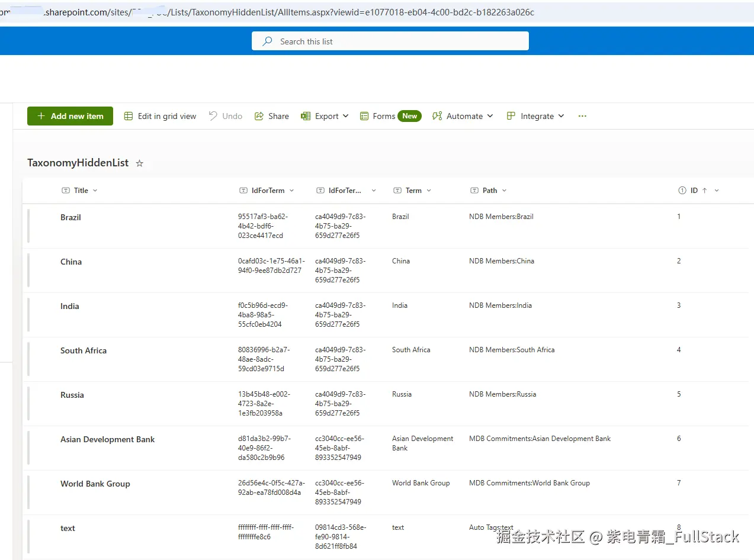
Task: Click the browser address bar URL
Action: (x=267, y=12)
